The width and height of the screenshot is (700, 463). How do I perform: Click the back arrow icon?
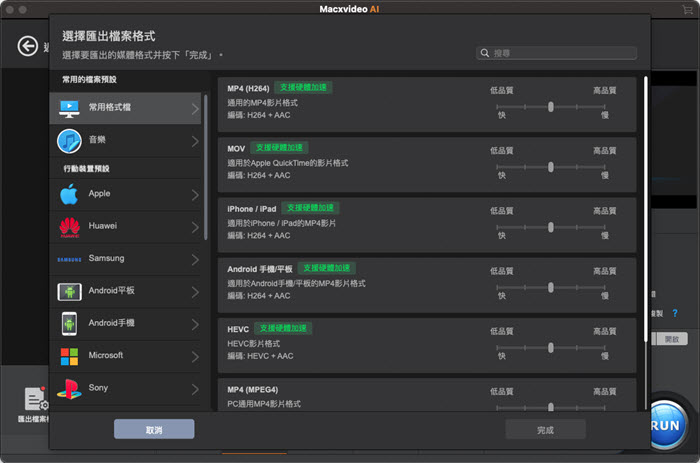[x=28, y=46]
